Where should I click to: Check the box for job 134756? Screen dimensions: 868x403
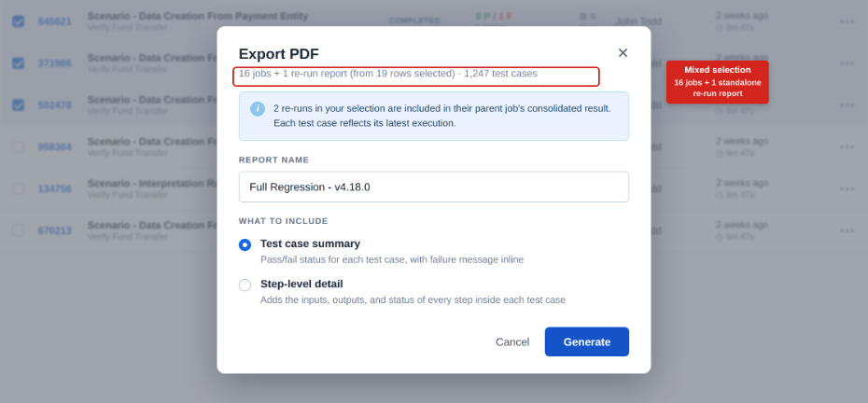19,188
